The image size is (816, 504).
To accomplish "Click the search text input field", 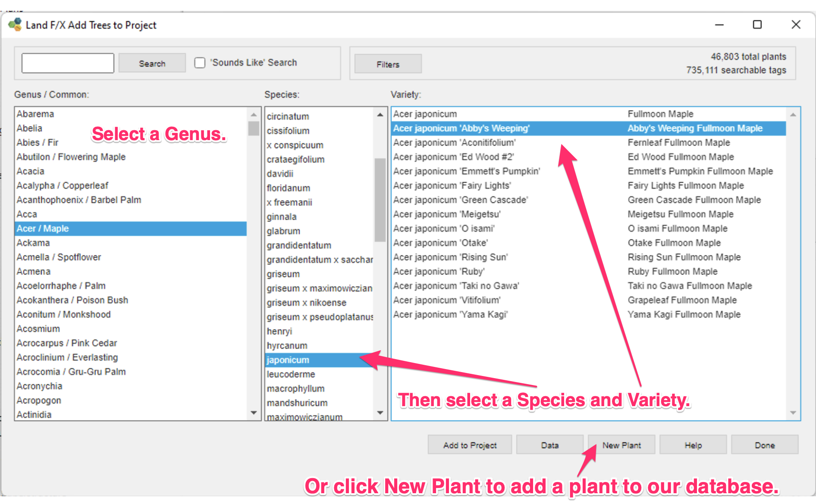I will [x=68, y=63].
